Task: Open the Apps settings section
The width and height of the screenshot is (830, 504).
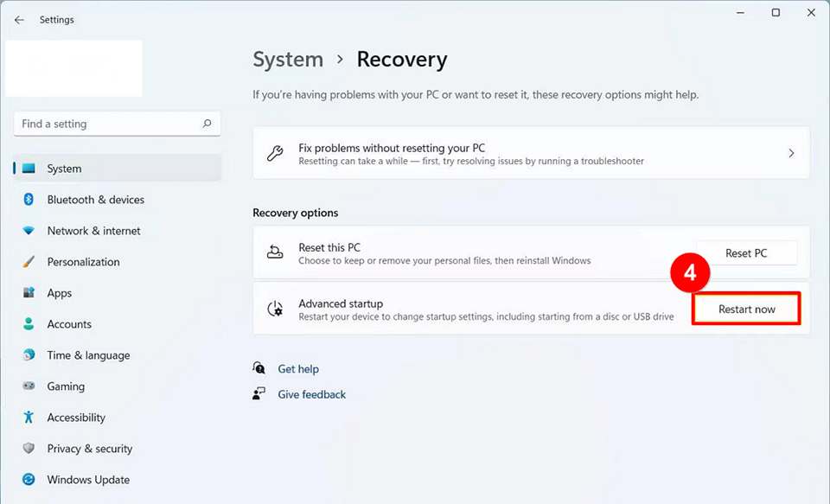Action: (60, 293)
